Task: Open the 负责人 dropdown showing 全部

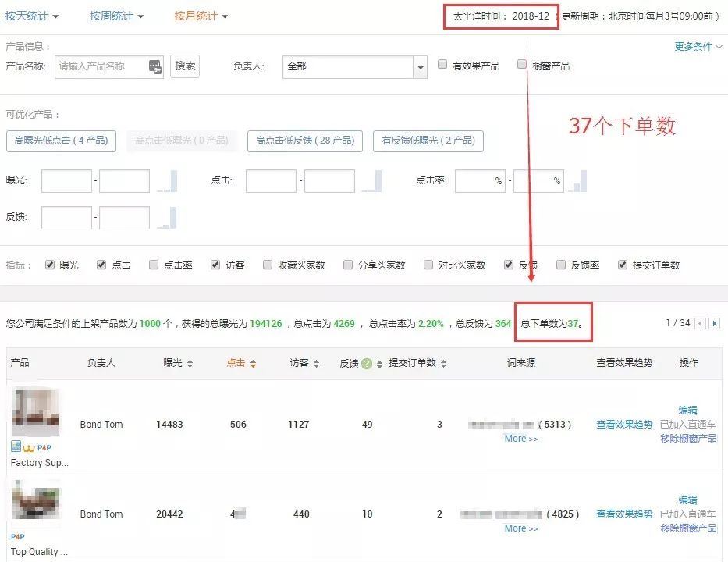Action: (355, 67)
